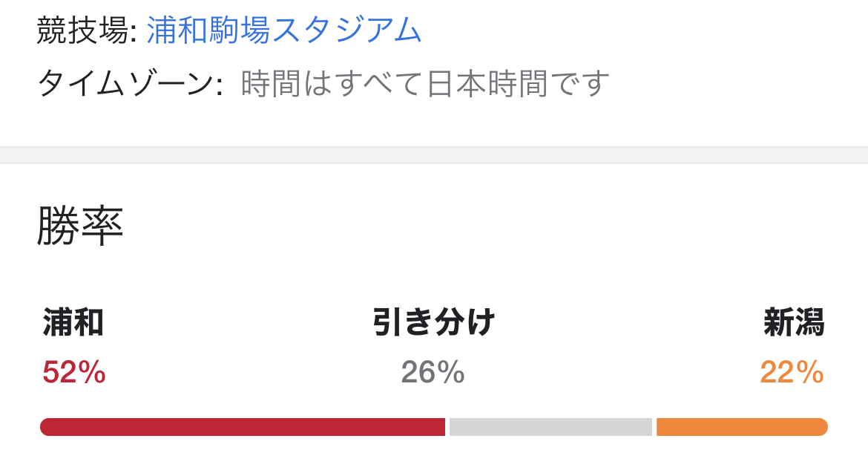Click the gray draw probability bar segment

[x=550, y=427]
